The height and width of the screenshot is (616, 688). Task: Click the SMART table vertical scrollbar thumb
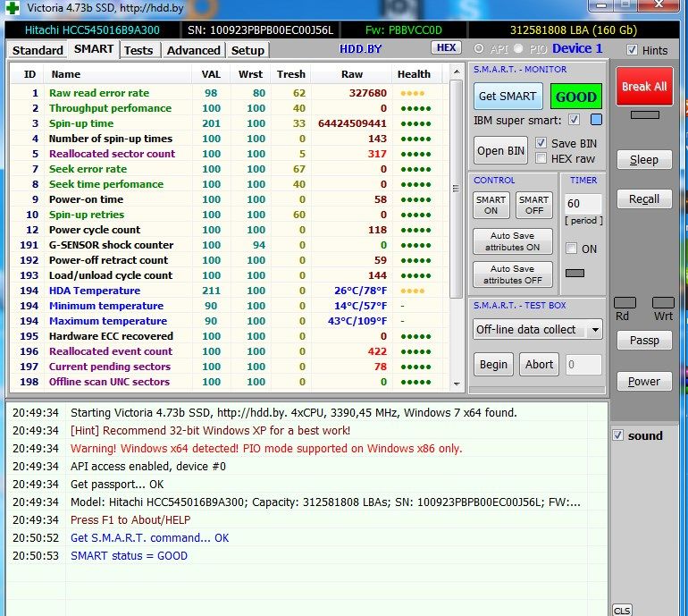(x=457, y=189)
